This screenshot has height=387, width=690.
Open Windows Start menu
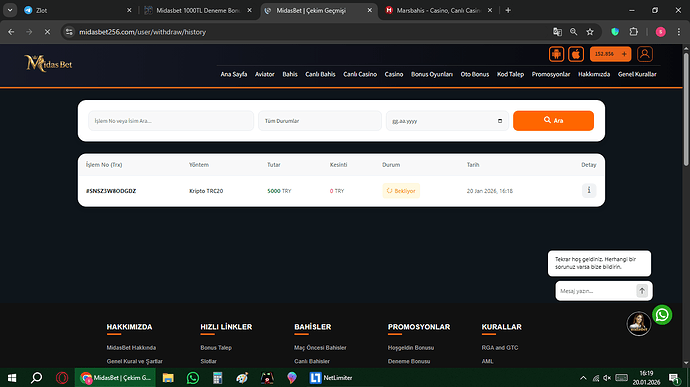pos(12,378)
